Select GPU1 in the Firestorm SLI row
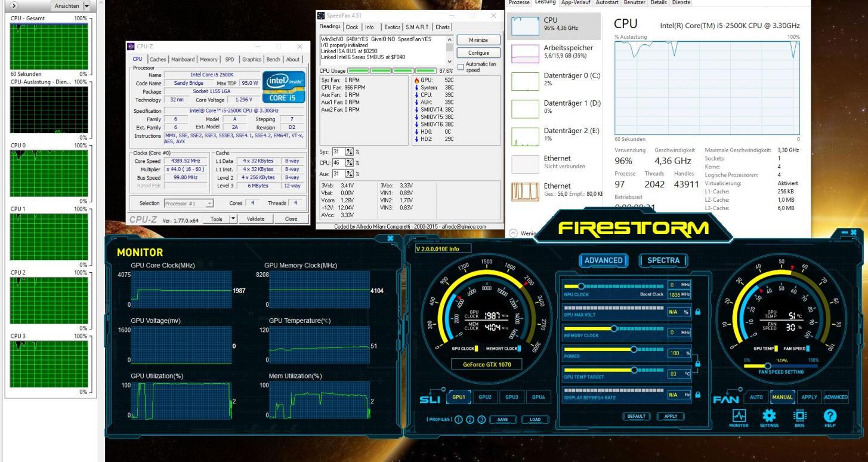Image resolution: width=868 pixels, height=462 pixels. click(458, 398)
